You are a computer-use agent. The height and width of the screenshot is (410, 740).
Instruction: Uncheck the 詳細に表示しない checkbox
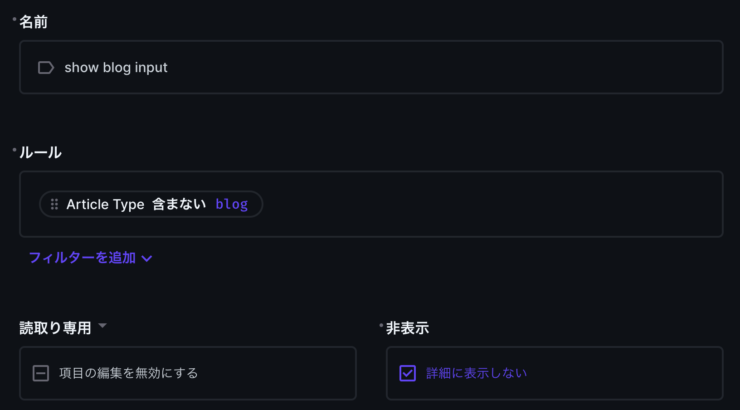[407, 373]
